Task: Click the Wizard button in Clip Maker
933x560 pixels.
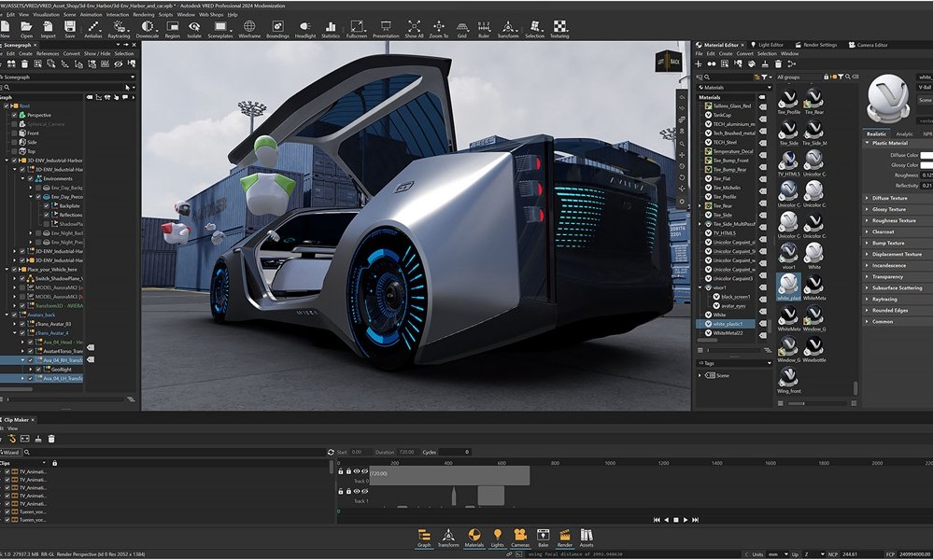Action: click(x=10, y=452)
